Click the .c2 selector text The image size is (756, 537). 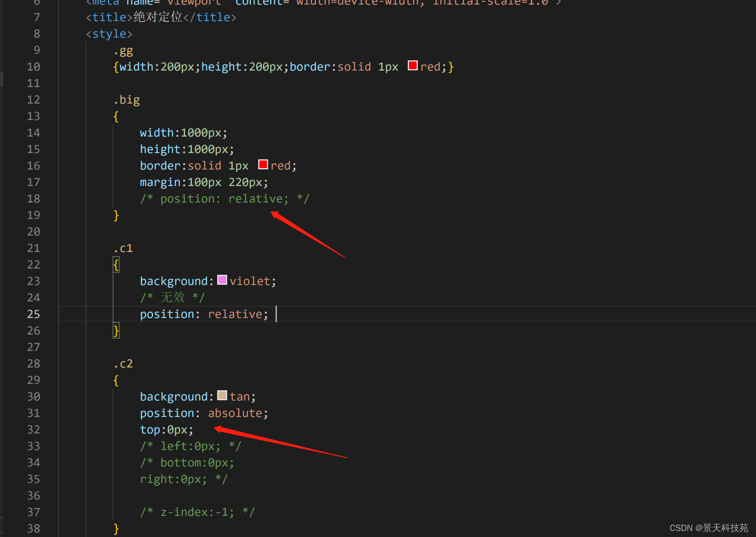coord(123,364)
